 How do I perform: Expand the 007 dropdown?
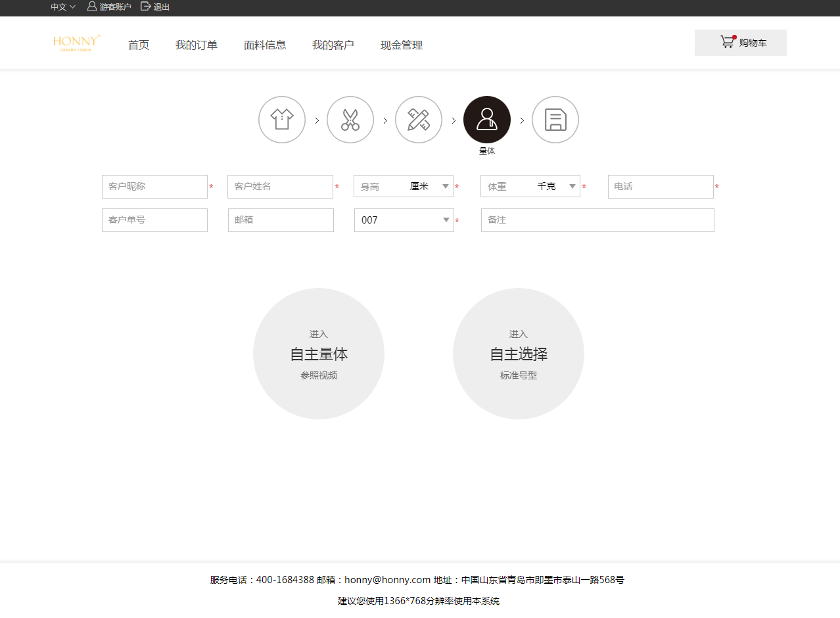coord(404,220)
